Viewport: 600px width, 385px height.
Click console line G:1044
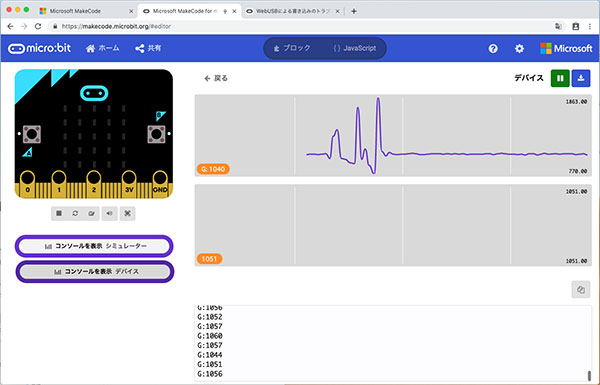click(x=210, y=355)
